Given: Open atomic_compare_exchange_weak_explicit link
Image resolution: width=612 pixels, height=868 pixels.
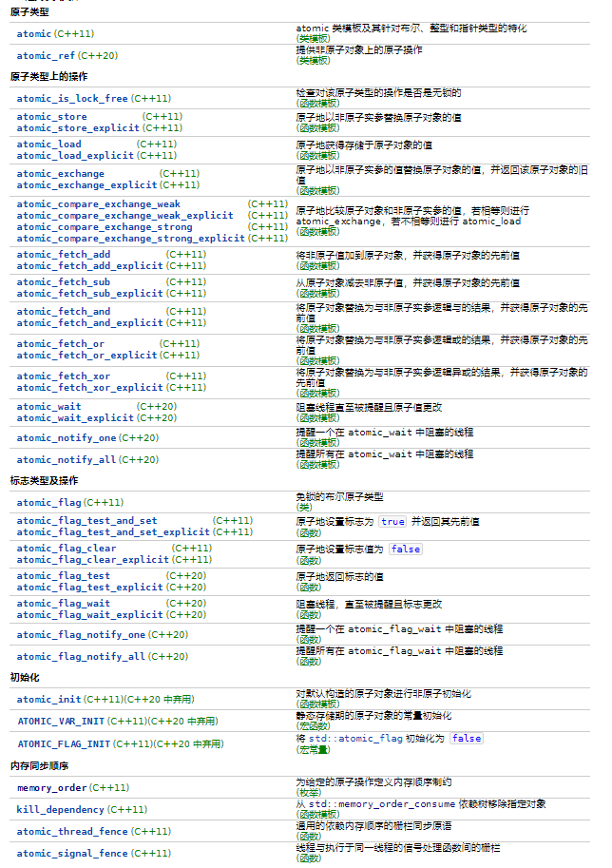Looking at the screenshot, I should click(x=124, y=216).
